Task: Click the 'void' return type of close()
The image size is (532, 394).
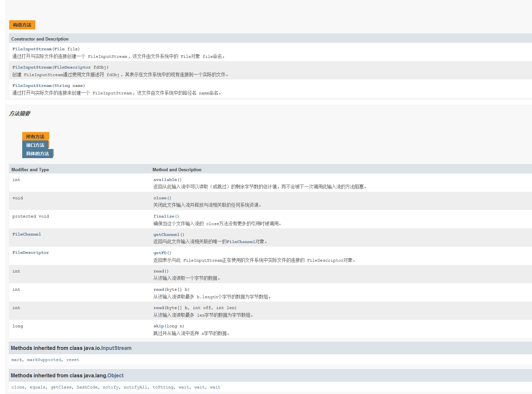Action: click(18, 198)
